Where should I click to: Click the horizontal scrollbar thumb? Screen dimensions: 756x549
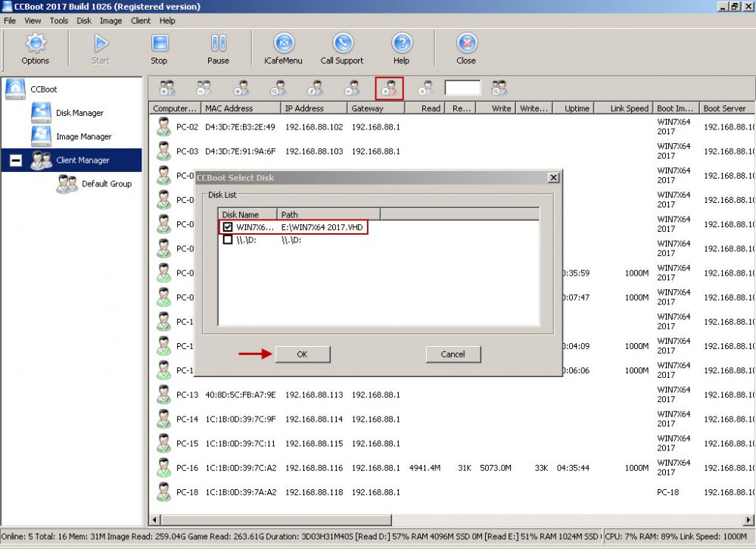click(x=276, y=519)
